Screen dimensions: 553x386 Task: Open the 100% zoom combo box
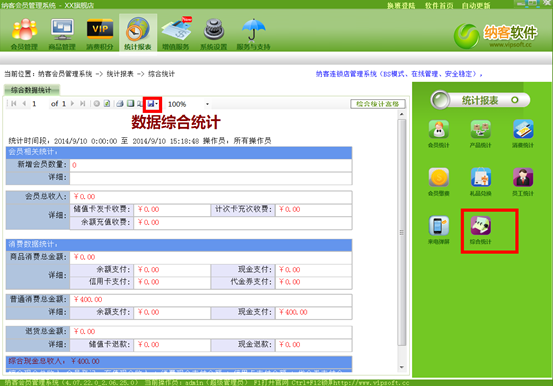188,104
